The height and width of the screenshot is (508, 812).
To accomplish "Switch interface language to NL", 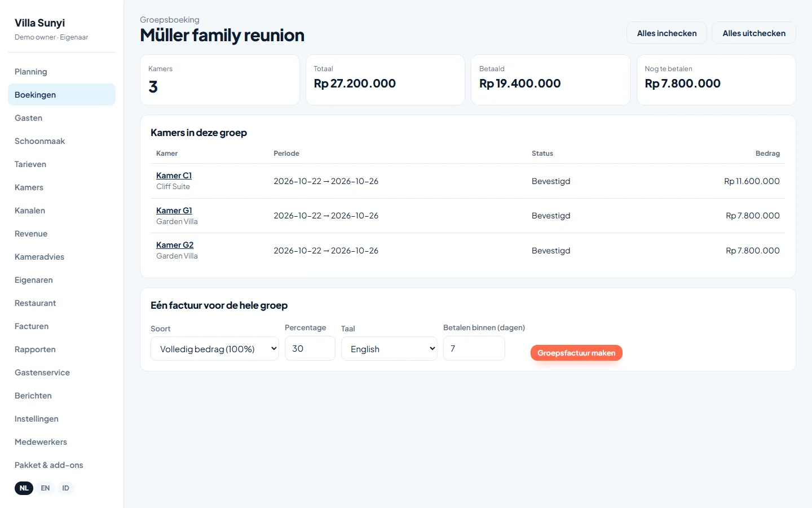I will click(24, 488).
